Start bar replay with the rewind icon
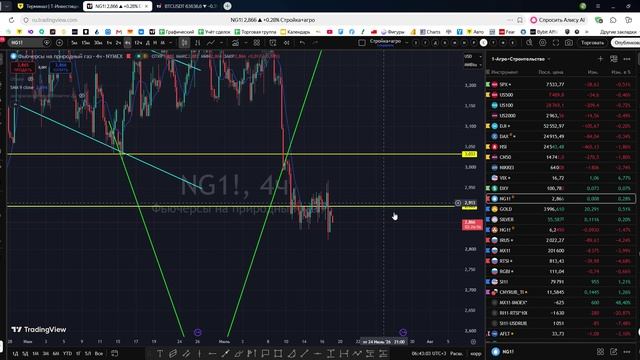 point(287,42)
